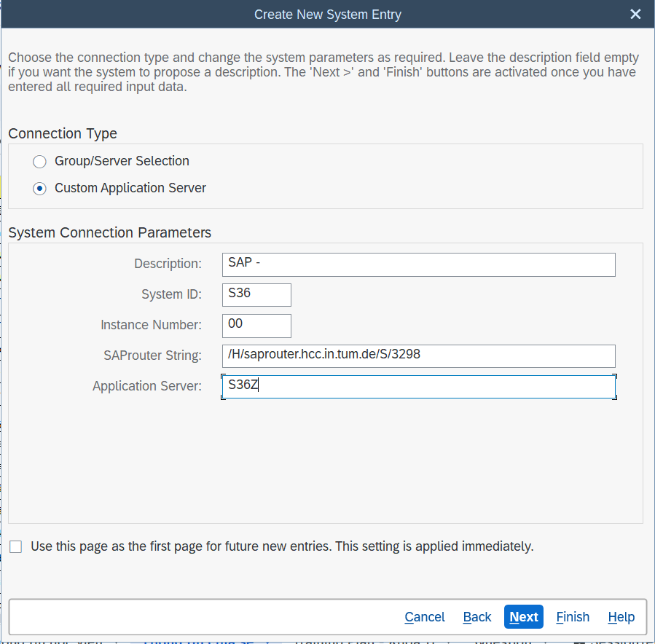
Task: Open Help for this dialog
Action: click(621, 617)
